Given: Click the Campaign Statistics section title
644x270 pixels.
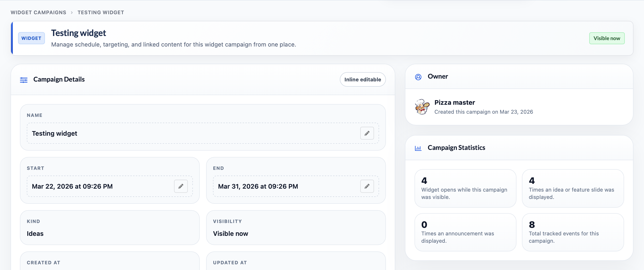Looking at the screenshot, I should coord(456,148).
